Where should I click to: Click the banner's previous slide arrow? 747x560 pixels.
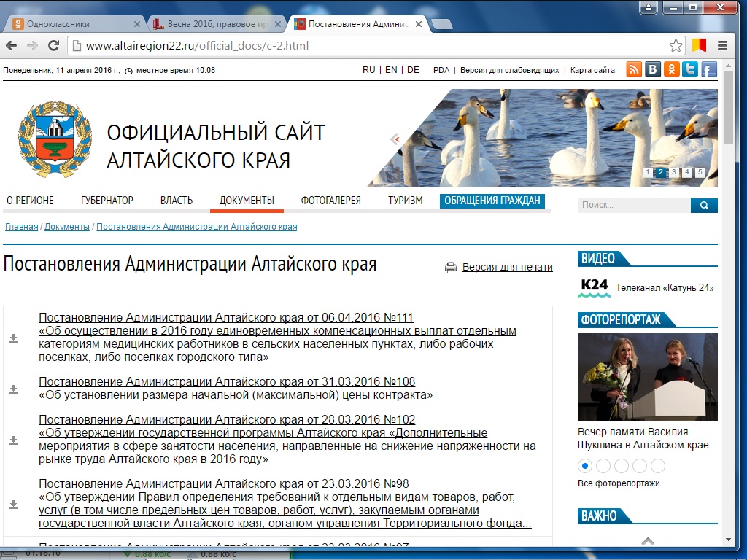pyautogui.click(x=397, y=139)
